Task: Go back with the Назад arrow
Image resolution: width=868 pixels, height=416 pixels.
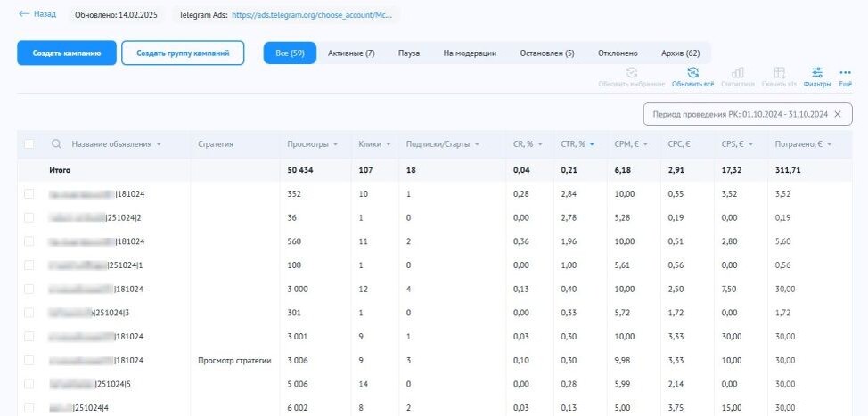Action: [x=23, y=14]
